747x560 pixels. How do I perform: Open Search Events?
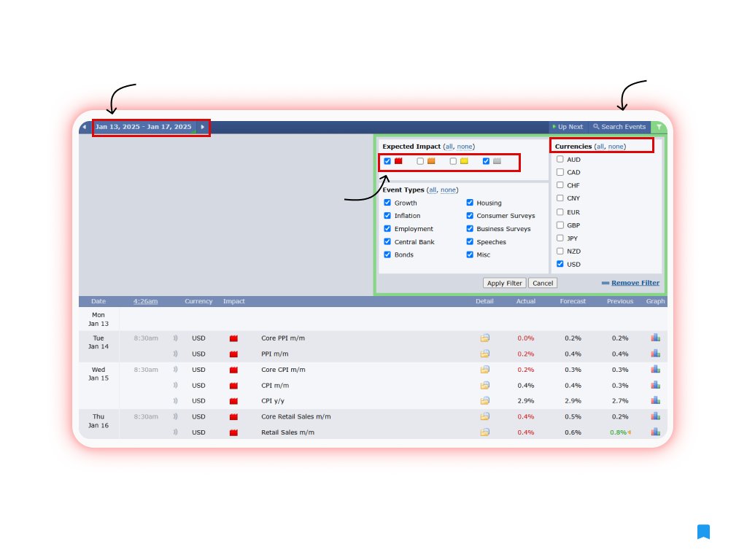point(619,127)
